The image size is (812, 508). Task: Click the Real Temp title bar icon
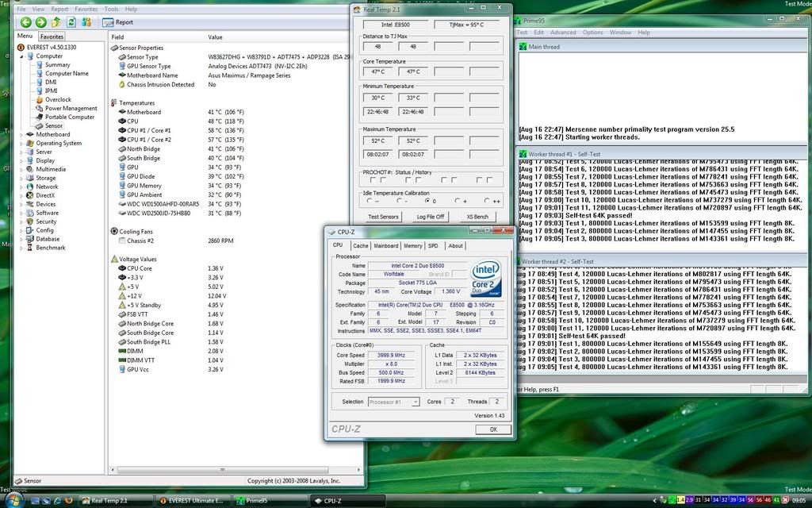point(357,10)
